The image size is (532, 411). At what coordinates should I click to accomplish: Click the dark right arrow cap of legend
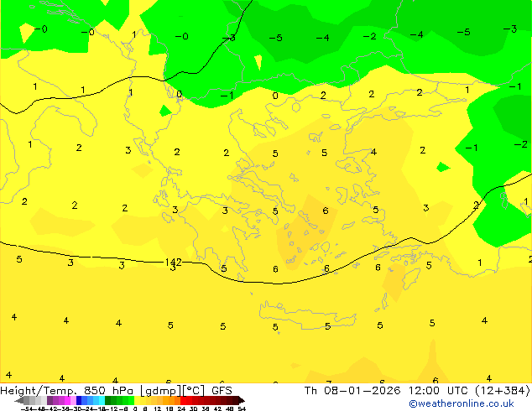tap(242, 400)
